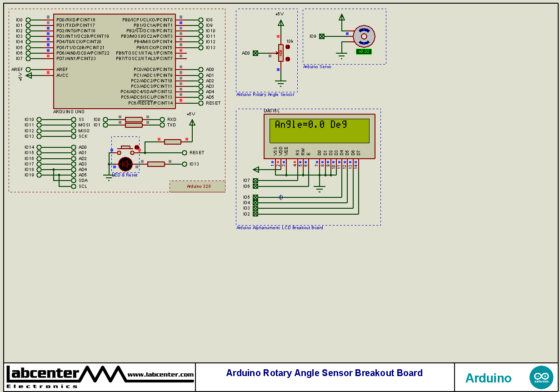Click the ground symbol below the potentiometer

point(281,82)
